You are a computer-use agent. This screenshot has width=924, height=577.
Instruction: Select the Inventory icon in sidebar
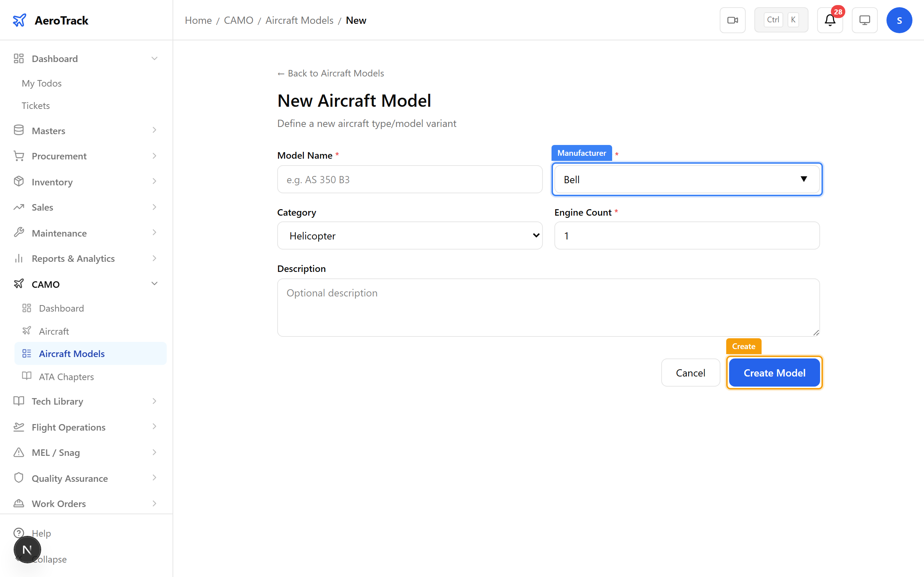tap(19, 182)
